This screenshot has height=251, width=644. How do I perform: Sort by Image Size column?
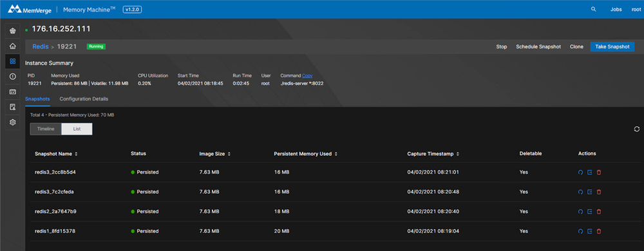click(x=215, y=154)
